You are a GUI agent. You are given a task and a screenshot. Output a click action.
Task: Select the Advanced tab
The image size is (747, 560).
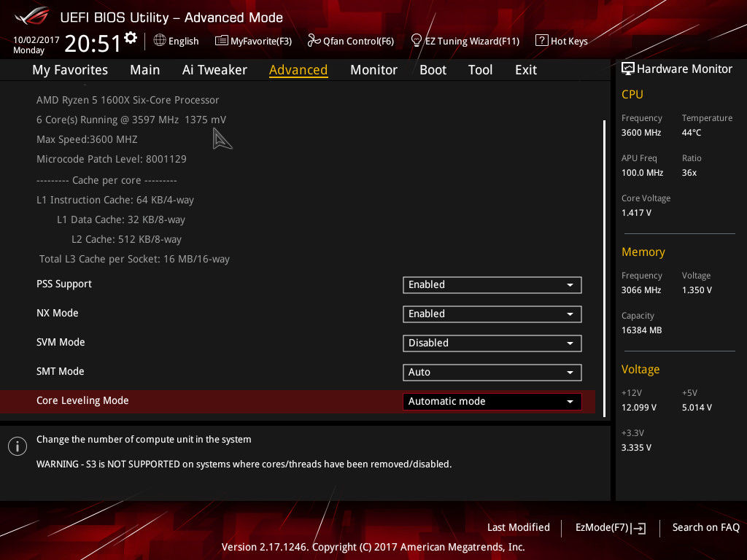(x=298, y=70)
